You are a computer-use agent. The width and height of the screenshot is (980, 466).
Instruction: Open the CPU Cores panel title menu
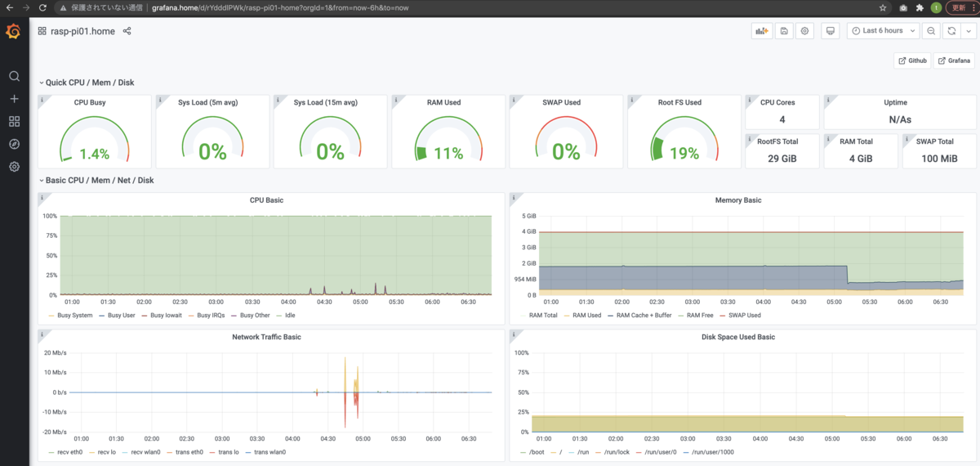coord(777,102)
